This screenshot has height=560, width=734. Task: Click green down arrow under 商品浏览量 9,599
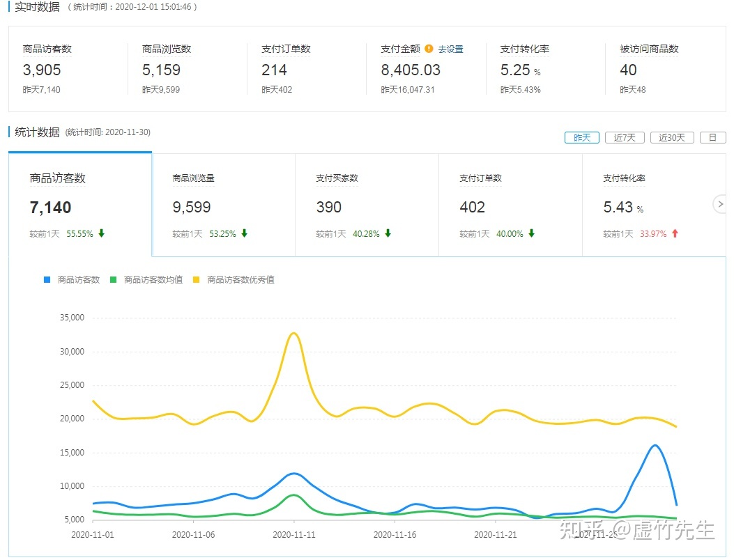coord(244,234)
